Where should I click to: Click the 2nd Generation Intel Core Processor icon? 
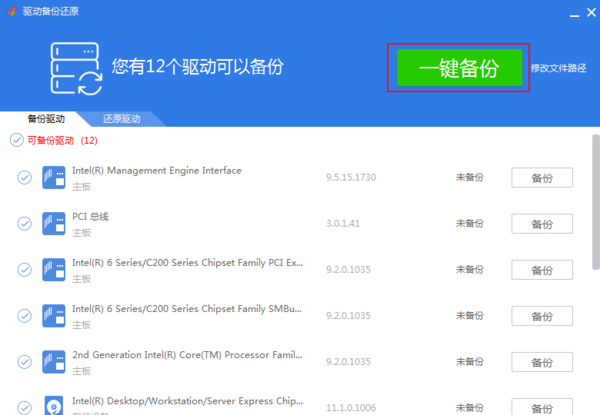[54, 362]
